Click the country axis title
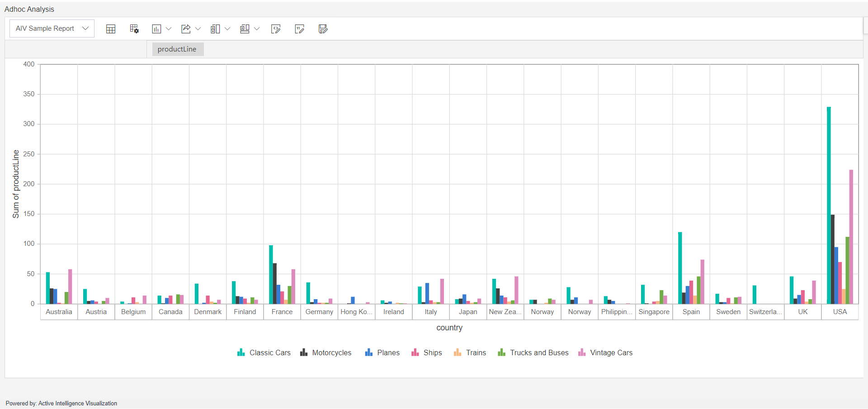 click(449, 328)
